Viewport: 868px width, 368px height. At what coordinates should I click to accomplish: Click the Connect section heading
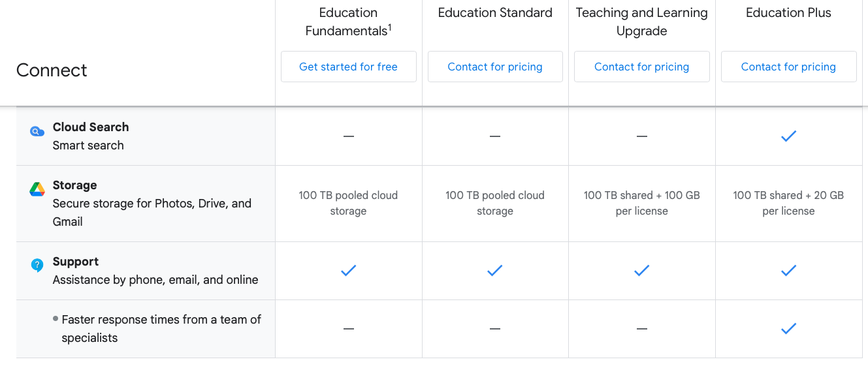click(52, 70)
